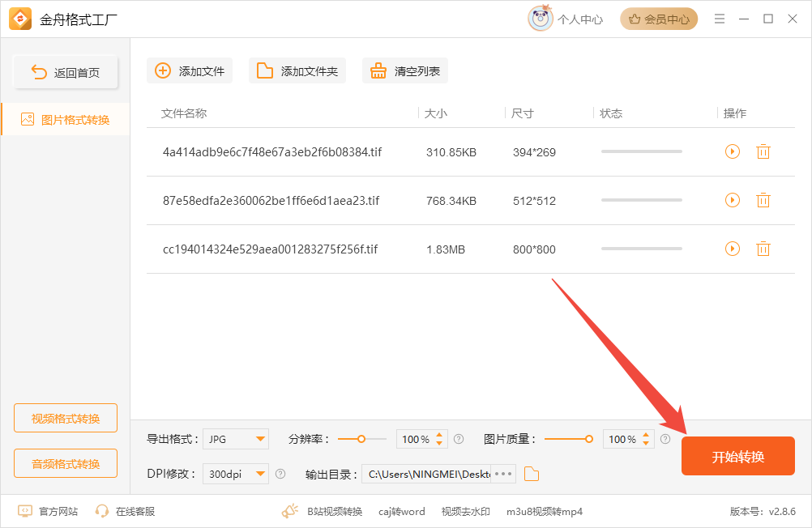Screen dimensions: 812x528
Task: Open the B站视频转换 link
Action: point(335,512)
